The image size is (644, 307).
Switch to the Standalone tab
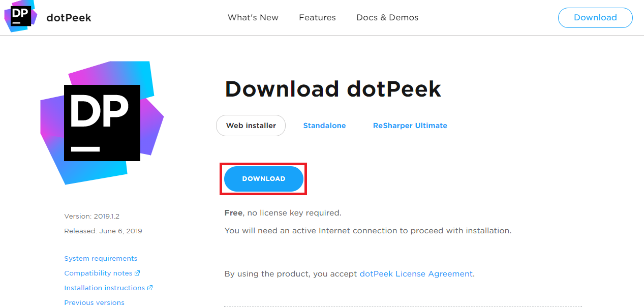point(324,126)
